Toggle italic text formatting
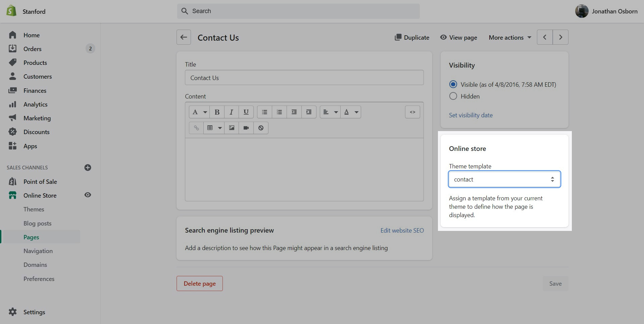Viewport: 644px width, 324px height. (231, 112)
